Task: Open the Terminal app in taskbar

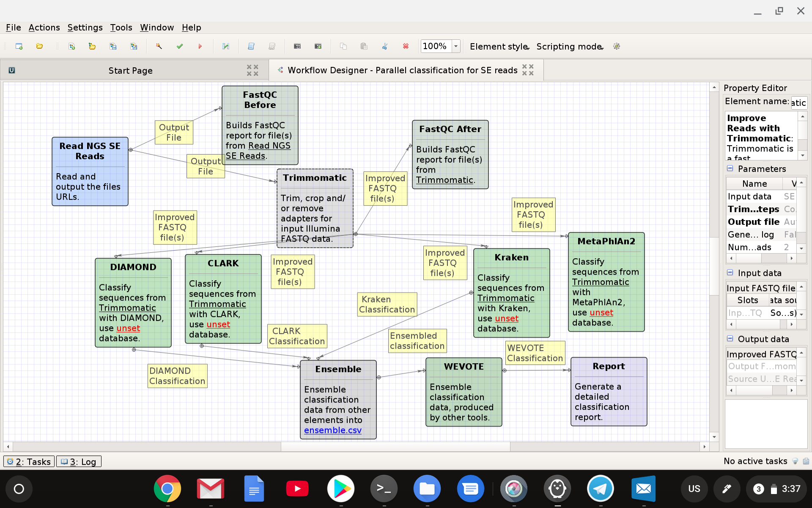Action: [384, 489]
